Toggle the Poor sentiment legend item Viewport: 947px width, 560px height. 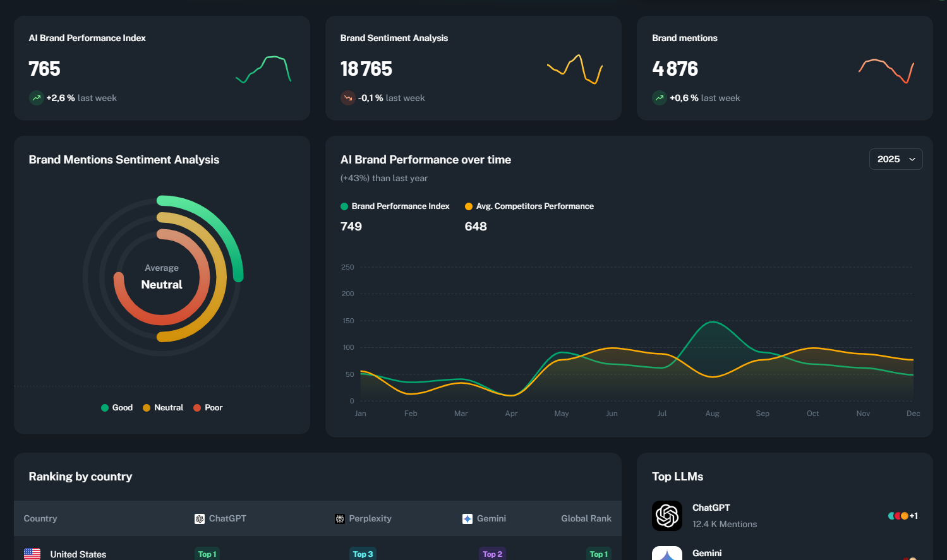coord(208,408)
